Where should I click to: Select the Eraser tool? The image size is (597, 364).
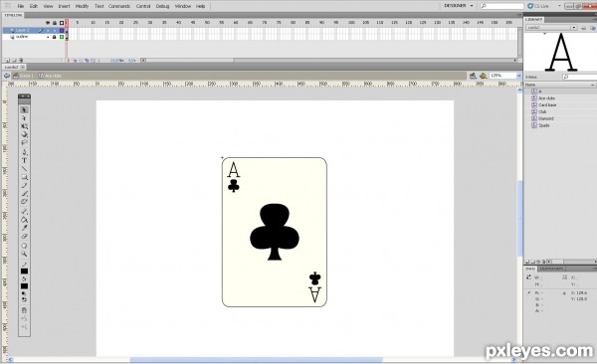click(24, 236)
